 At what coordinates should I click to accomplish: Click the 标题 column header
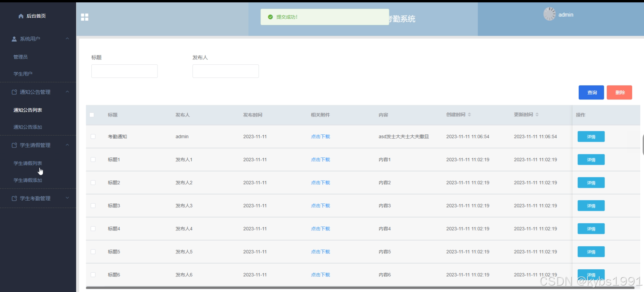[113, 115]
